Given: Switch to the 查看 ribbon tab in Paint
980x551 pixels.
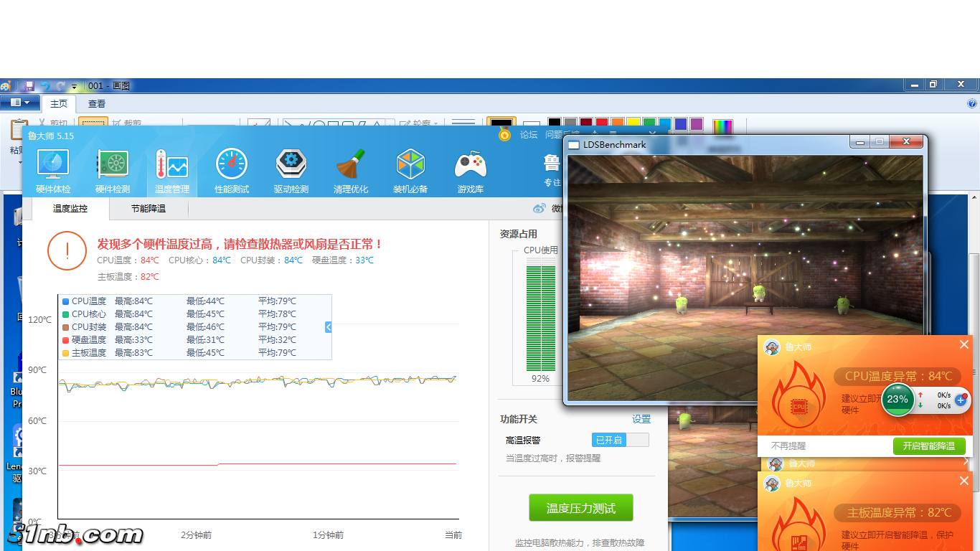Looking at the screenshot, I should tap(97, 104).
